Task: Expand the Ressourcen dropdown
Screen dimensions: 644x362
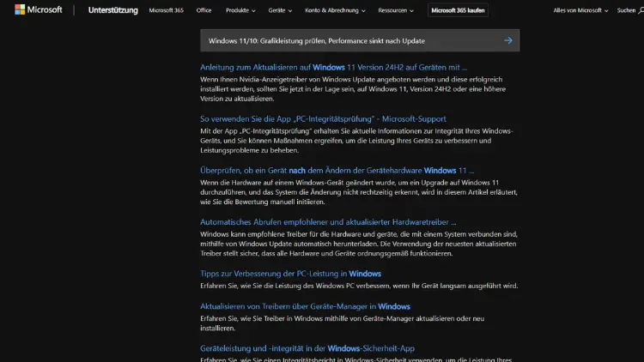Action: click(x=396, y=10)
